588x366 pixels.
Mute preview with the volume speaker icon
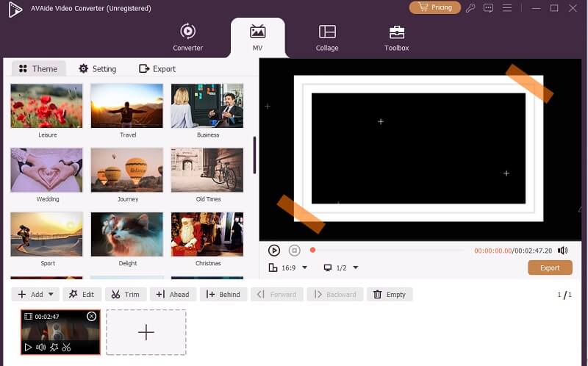point(562,251)
